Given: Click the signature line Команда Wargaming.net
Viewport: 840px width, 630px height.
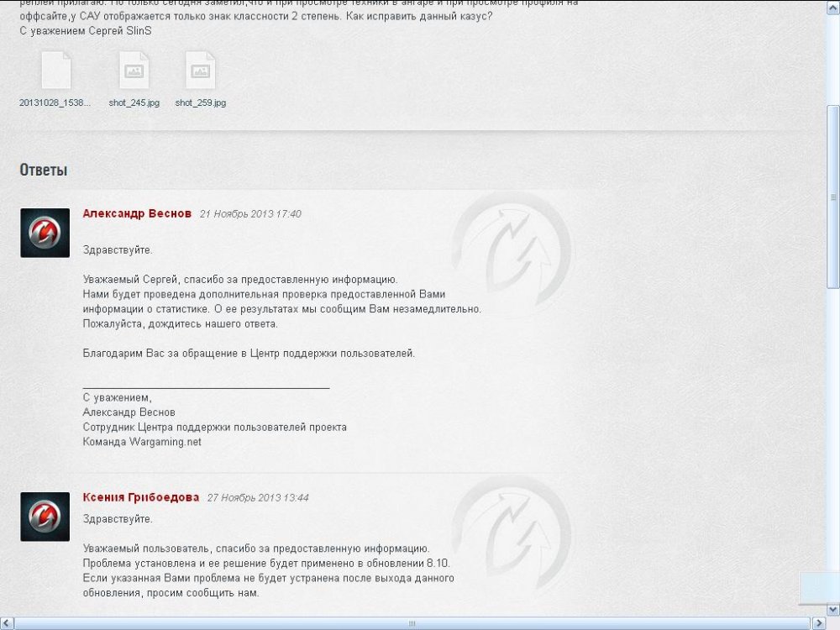Looking at the screenshot, I should (x=142, y=442).
